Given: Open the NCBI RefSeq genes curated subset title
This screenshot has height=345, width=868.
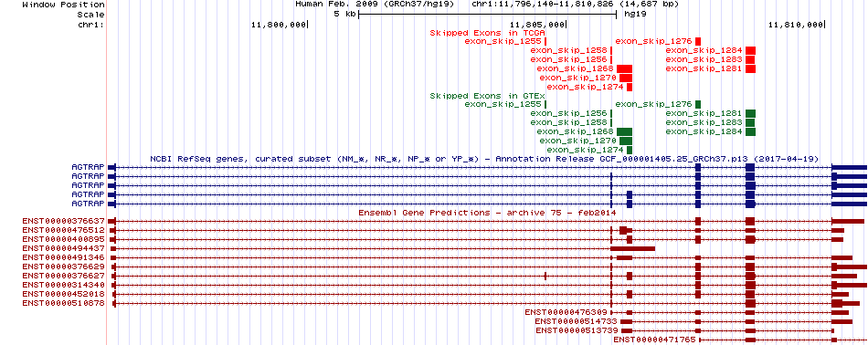Looking at the screenshot, I should click(x=484, y=159).
